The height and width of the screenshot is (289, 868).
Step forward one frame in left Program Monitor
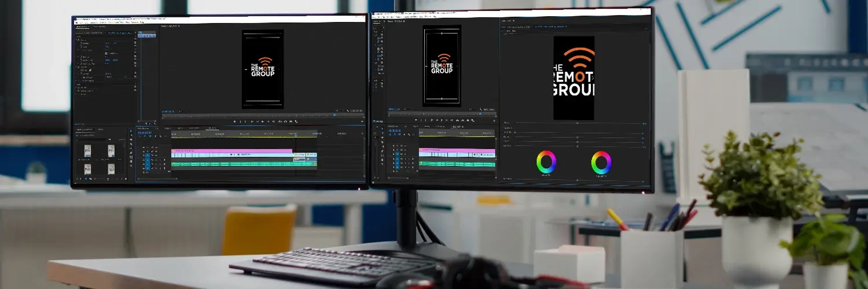[268, 121]
